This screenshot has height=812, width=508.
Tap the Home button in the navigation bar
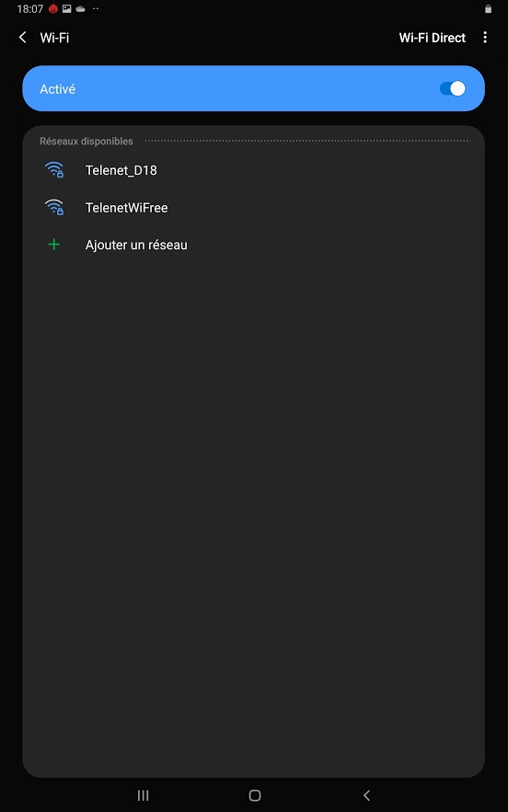(255, 795)
